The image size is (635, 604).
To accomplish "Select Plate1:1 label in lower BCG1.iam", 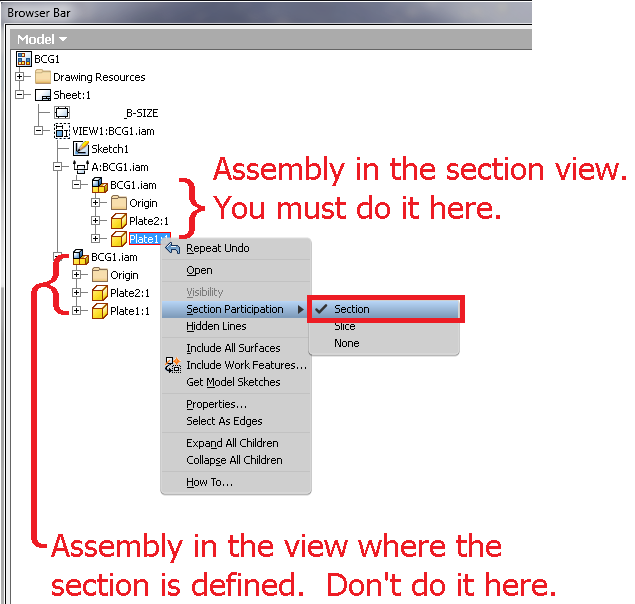I will point(130,311).
